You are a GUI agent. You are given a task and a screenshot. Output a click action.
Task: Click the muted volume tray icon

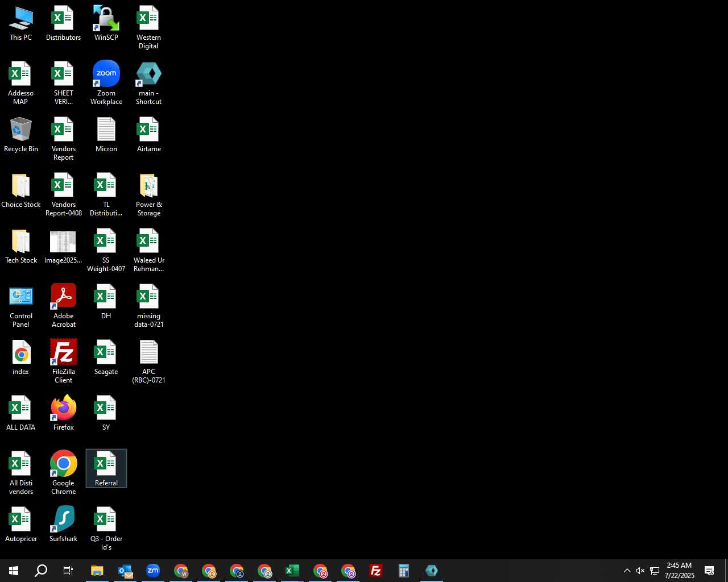(640, 571)
